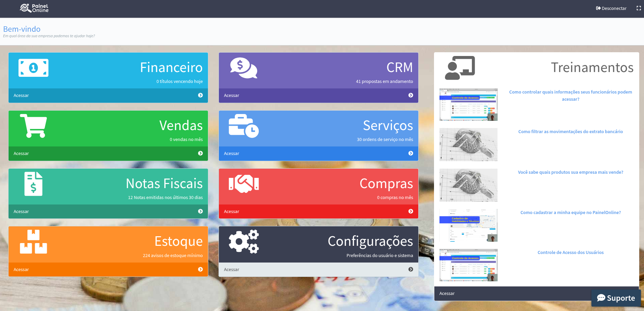Viewport: 644px width, 311px height.
Task: Click the CRM chat dollar icon
Action: coord(243,68)
